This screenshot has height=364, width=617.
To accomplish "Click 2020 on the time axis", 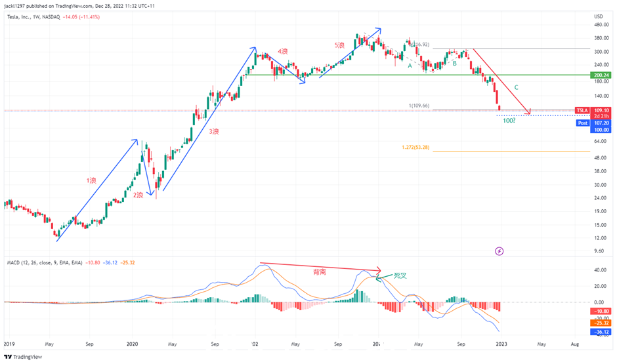I will click(132, 344).
